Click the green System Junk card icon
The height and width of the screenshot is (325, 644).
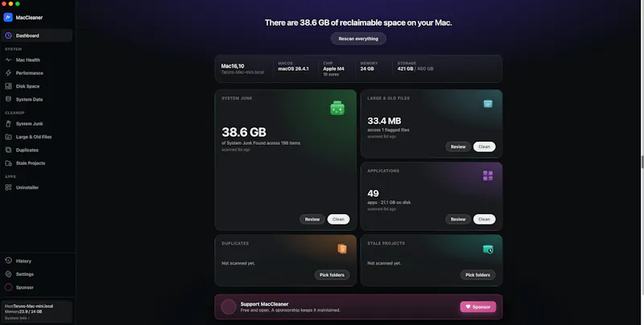[337, 109]
